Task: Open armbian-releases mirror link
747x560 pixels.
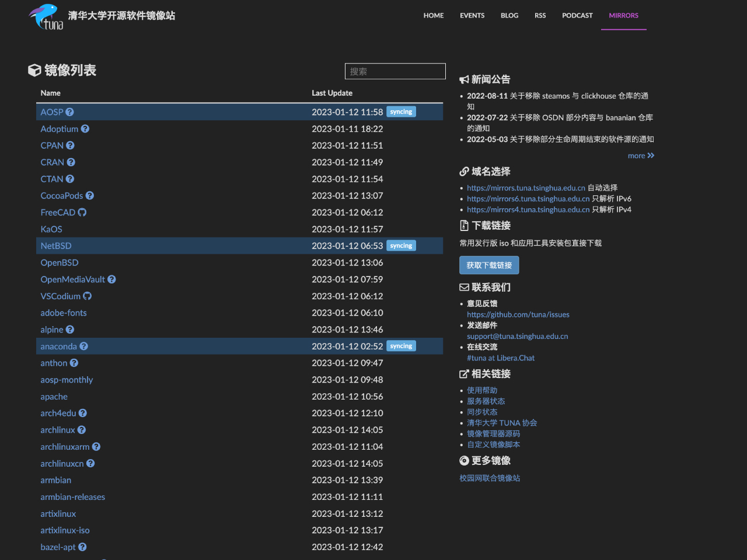Action: (x=73, y=497)
